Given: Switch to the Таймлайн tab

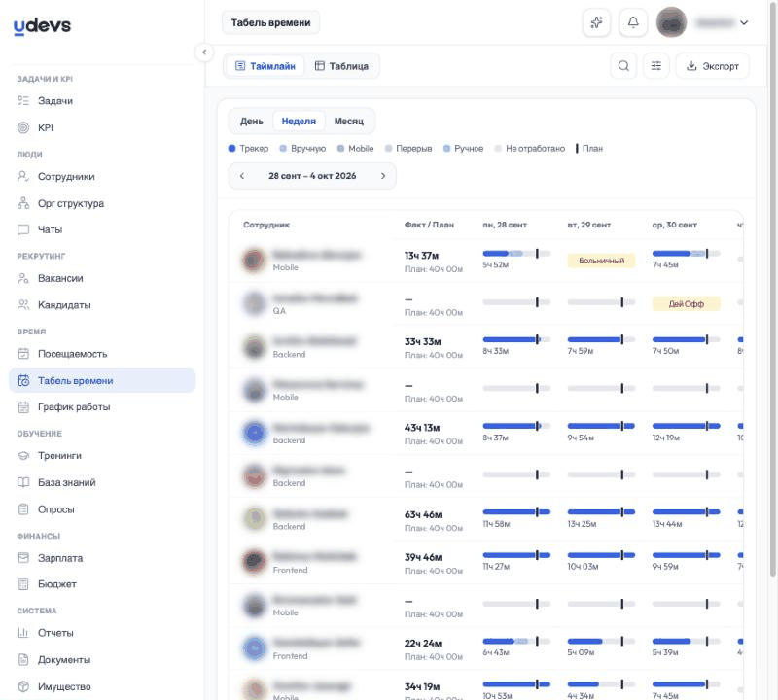Looking at the screenshot, I should pos(265,66).
